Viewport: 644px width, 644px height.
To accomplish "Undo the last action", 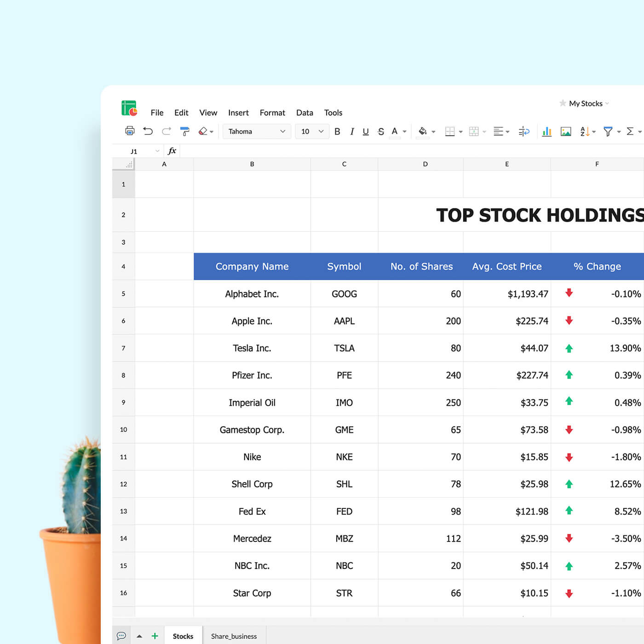I will click(x=148, y=131).
